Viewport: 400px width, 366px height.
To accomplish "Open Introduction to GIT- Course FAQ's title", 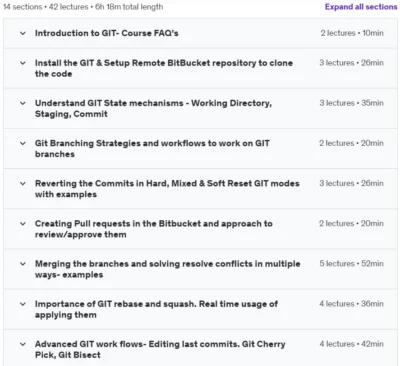I will (x=107, y=33).
